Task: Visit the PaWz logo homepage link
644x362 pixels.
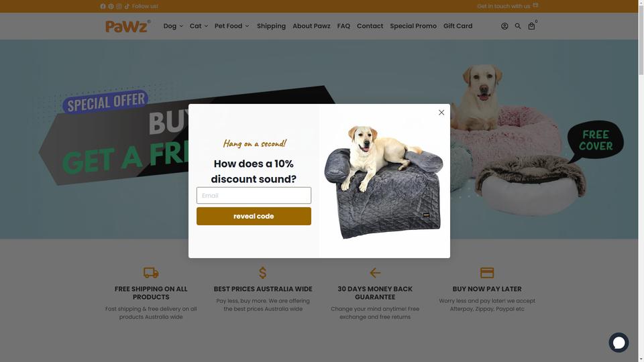Action: click(x=127, y=26)
